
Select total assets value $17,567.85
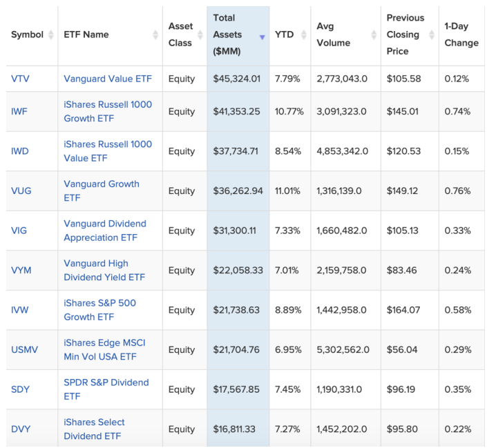tap(236, 389)
